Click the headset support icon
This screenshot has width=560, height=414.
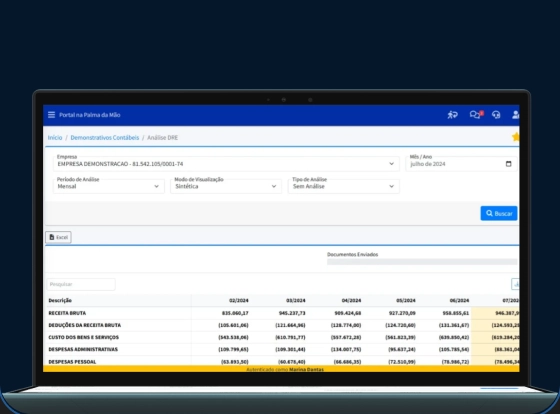tap(496, 115)
